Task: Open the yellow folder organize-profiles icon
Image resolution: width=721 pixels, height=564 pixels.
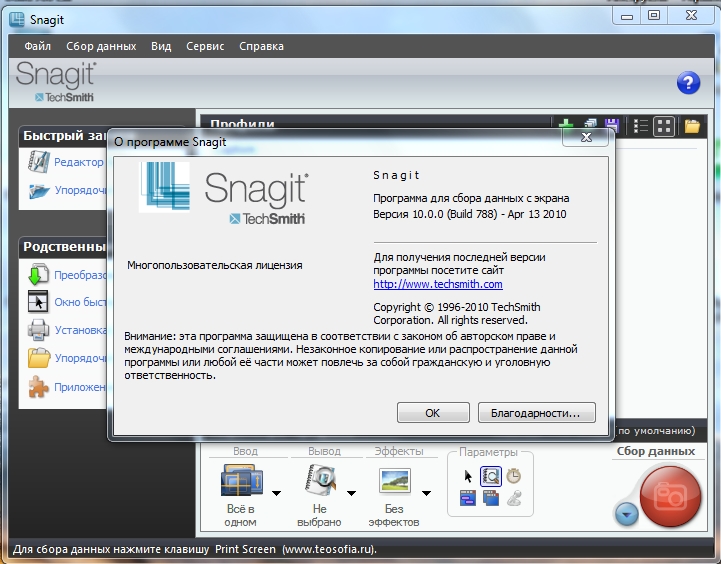Action: (x=692, y=126)
